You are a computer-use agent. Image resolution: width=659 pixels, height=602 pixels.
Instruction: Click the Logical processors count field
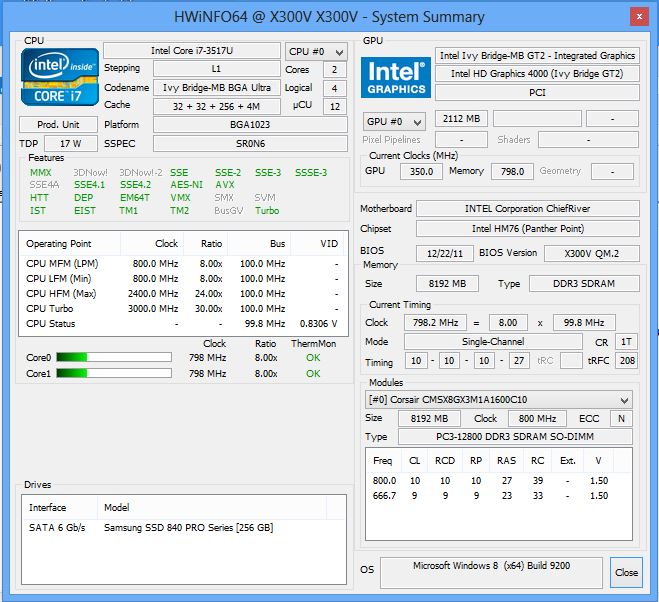tap(335, 88)
